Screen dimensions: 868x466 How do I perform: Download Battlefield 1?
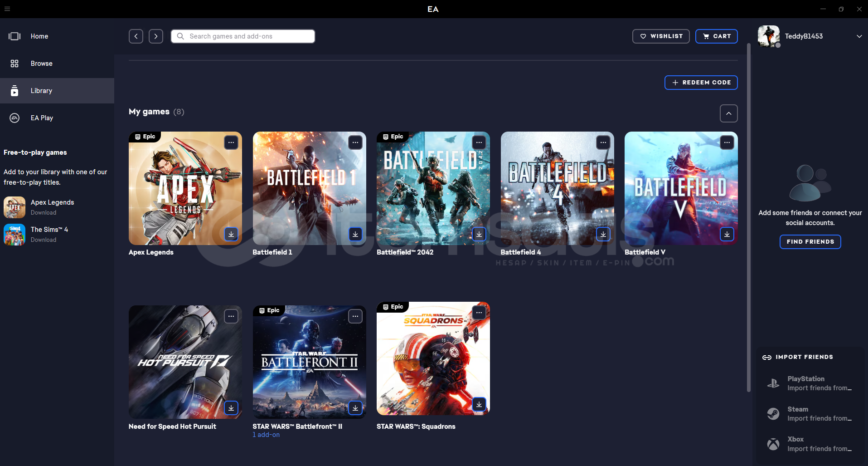pyautogui.click(x=355, y=234)
